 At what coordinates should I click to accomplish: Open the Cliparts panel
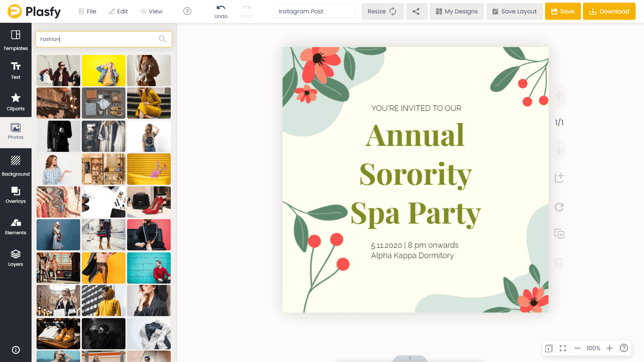pyautogui.click(x=15, y=102)
